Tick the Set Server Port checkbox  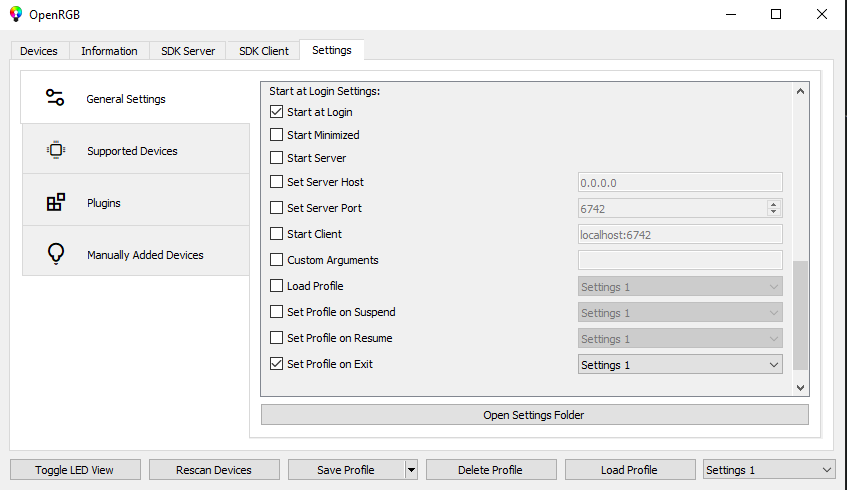[x=276, y=207]
